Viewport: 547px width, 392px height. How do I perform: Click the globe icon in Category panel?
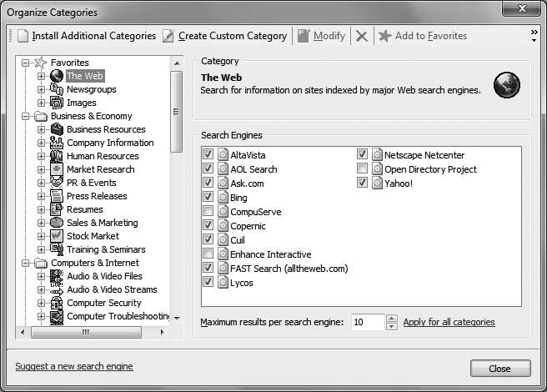506,84
